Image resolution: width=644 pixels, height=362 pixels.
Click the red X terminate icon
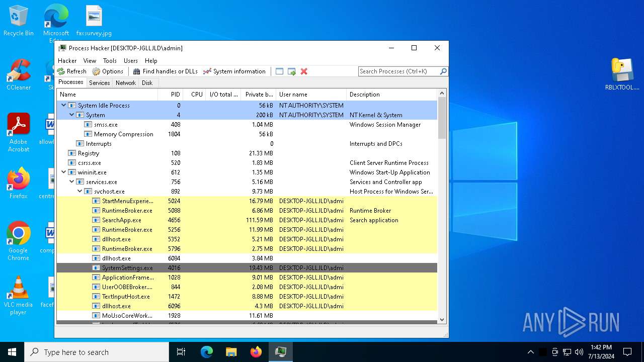tap(304, 71)
